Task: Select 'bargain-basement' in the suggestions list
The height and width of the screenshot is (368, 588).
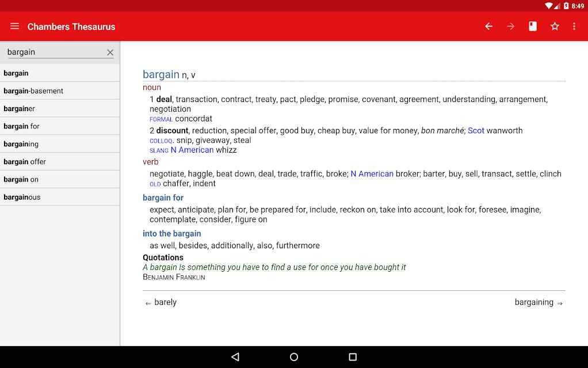Action: [x=60, y=91]
